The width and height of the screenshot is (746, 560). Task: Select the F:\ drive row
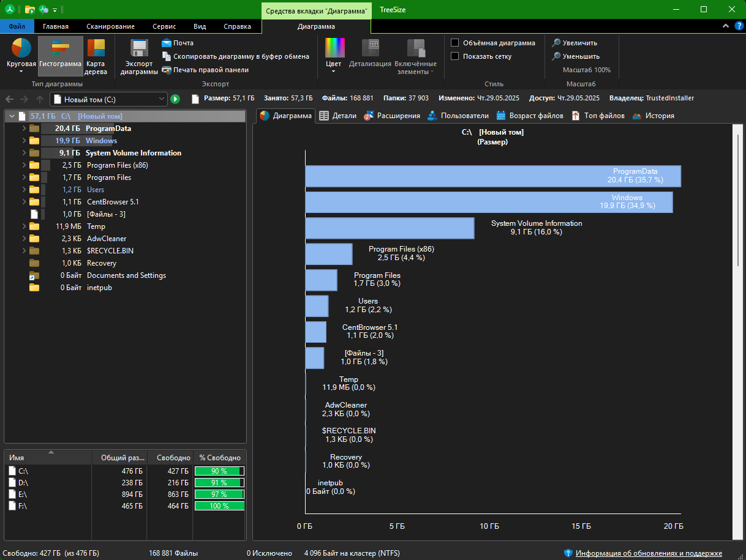coord(125,506)
